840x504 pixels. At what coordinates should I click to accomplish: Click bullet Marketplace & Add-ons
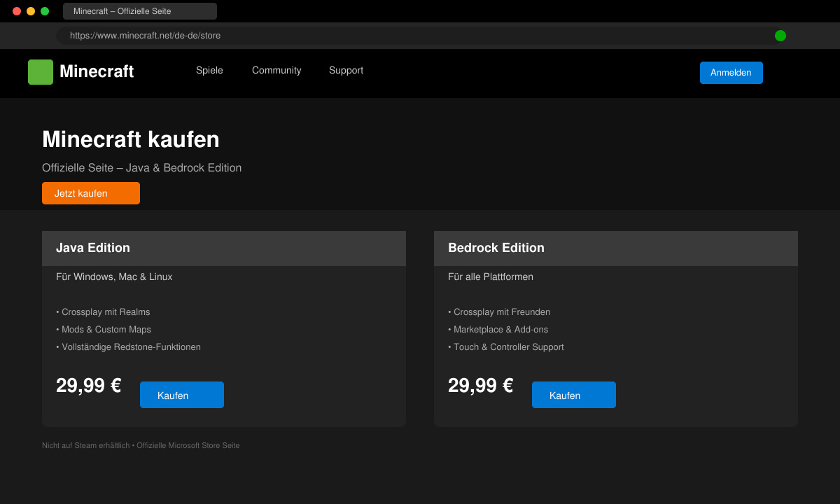tap(498, 330)
